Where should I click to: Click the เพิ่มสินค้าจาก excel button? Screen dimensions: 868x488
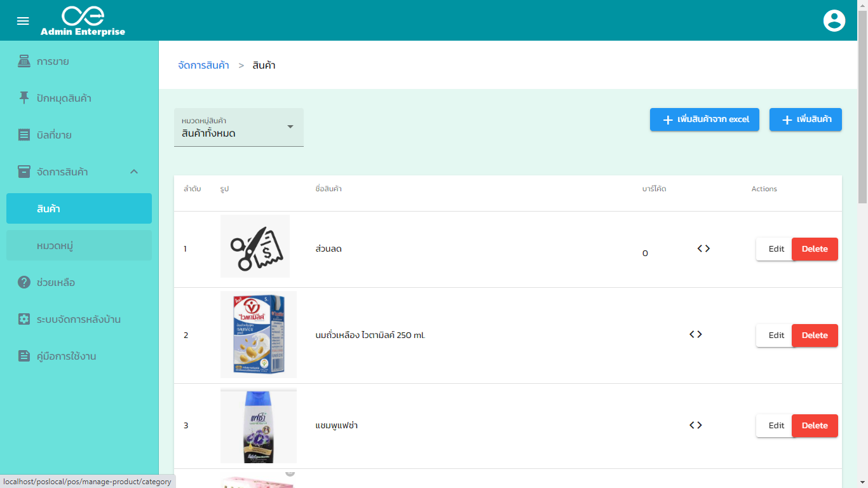click(x=704, y=119)
